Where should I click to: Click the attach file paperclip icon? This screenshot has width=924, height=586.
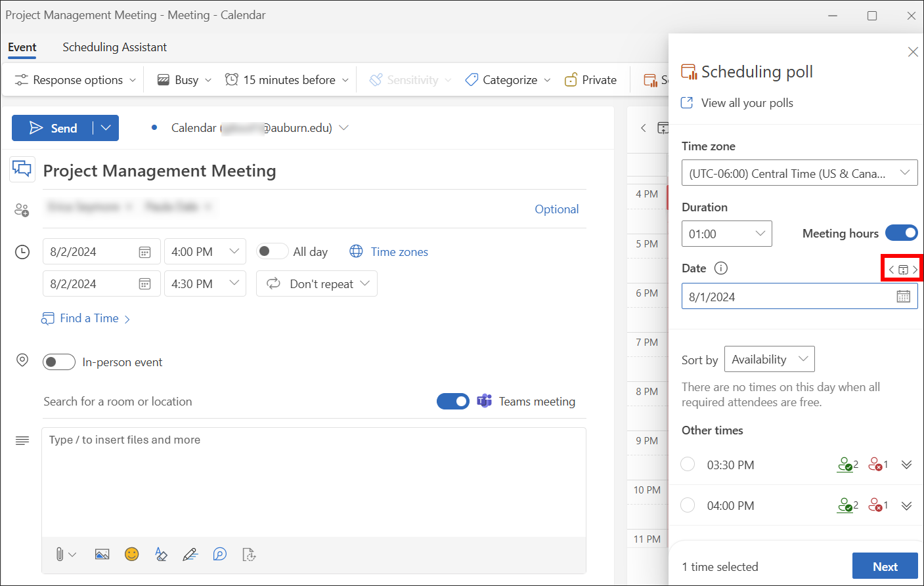pos(60,555)
